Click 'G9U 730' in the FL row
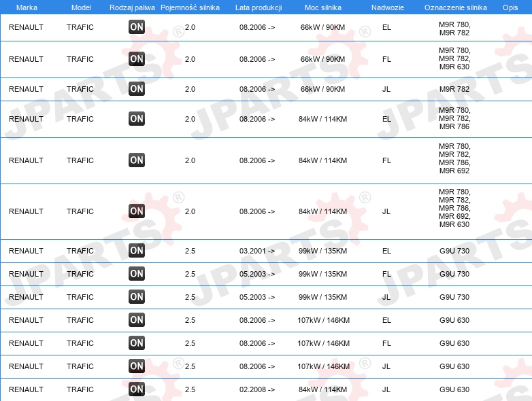The image size is (532, 401). [x=454, y=274]
